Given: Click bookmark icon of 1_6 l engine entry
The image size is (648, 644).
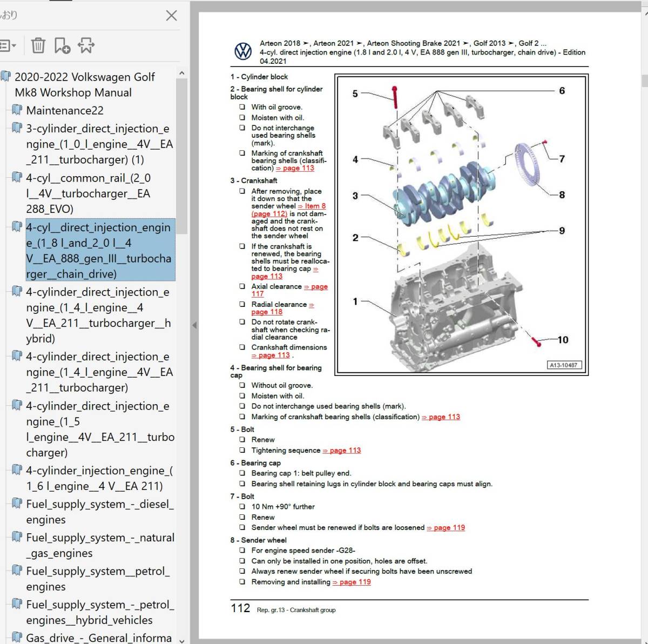Looking at the screenshot, I should click(x=17, y=471).
